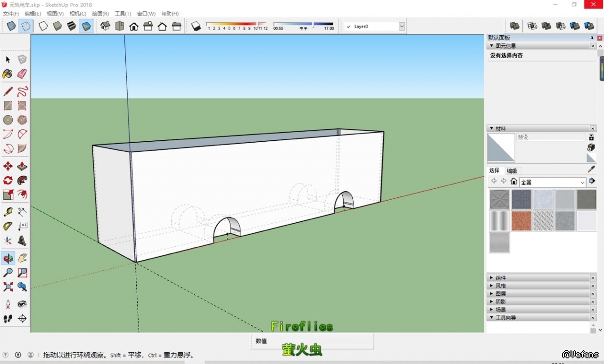This screenshot has height=364, width=604.
Task: Select the Paint Bucket tool
Action: pos(8,74)
